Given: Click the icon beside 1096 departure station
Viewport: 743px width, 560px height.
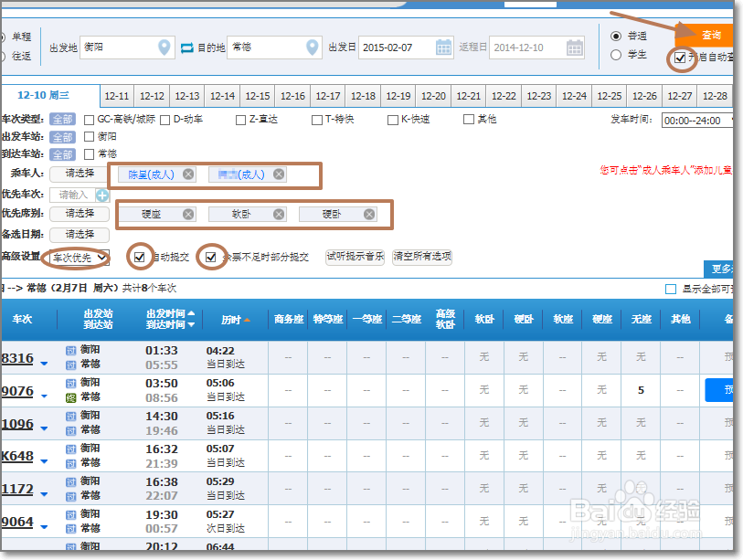Looking at the screenshot, I should tap(70, 416).
